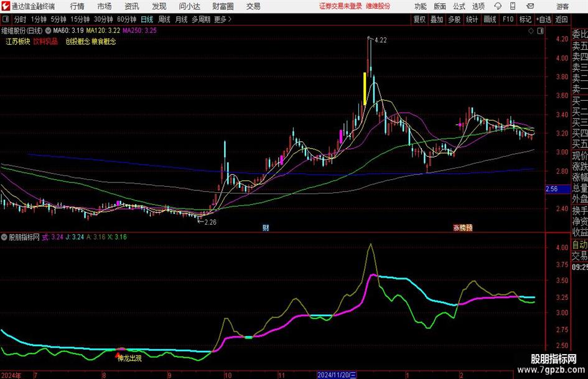588x379 pixels.
Task: Click the 涨停预 marker on the chart
Action: pyautogui.click(x=463, y=227)
